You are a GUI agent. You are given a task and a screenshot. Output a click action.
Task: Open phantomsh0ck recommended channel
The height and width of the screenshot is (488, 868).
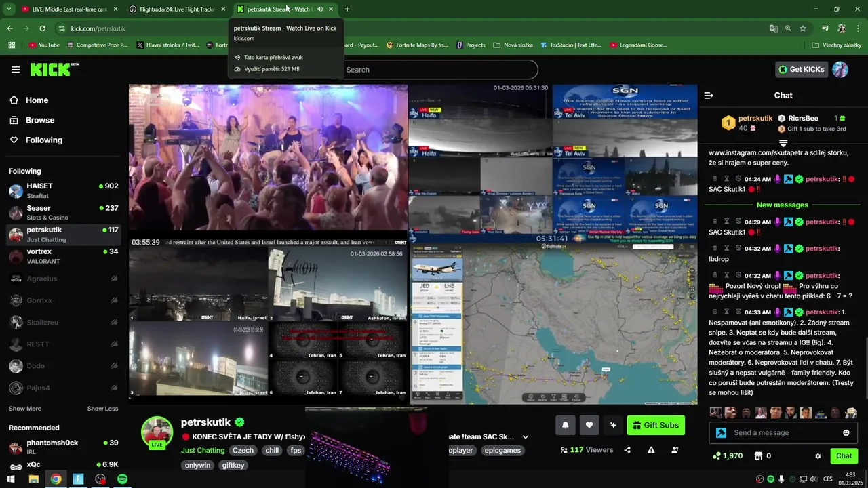coord(64,447)
